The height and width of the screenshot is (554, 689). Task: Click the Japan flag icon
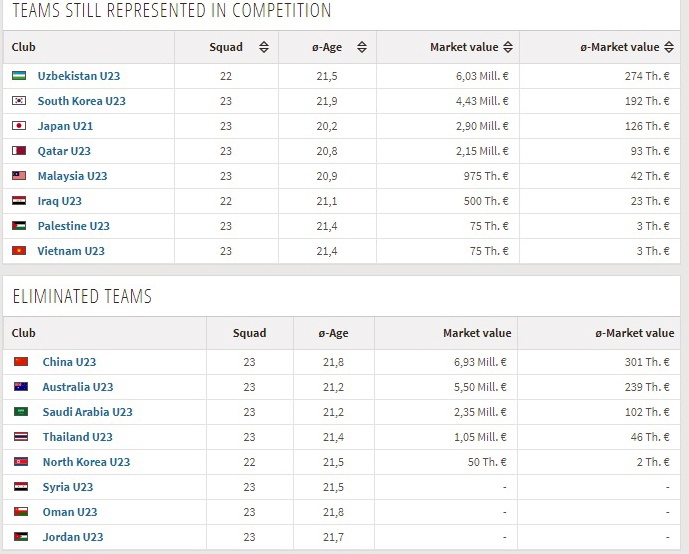click(18, 126)
